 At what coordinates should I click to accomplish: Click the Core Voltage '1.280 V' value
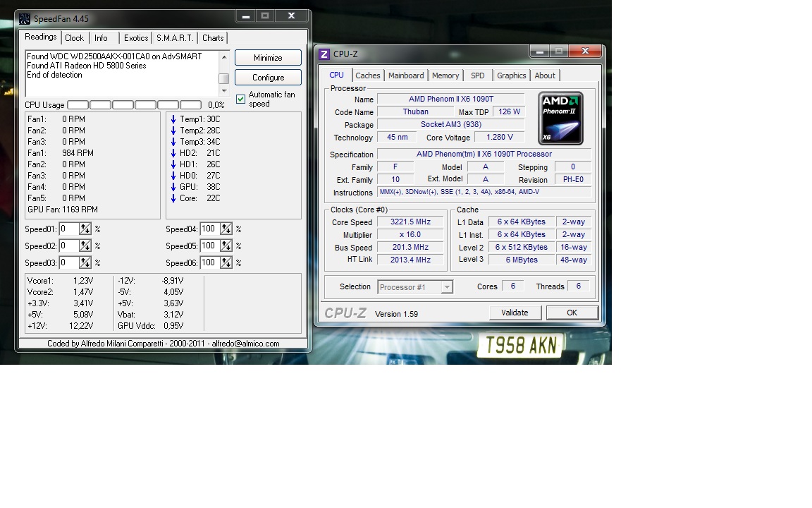click(x=500, y=138)
